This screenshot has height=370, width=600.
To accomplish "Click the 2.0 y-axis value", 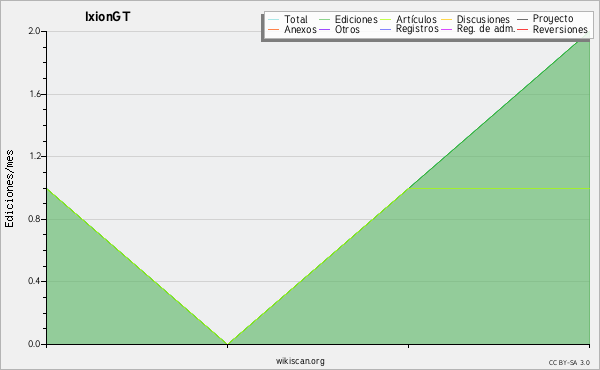I will pyautogui.click(x=34, y=31).
